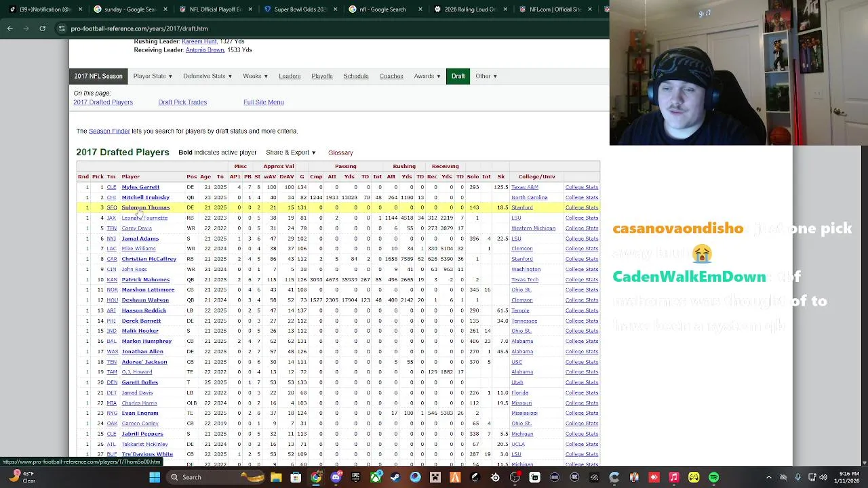This screenshot has width=868, height=488.
Task: Launch Epic Games from the taskbar
Action: pyautogui.click(x=355, y=477)
